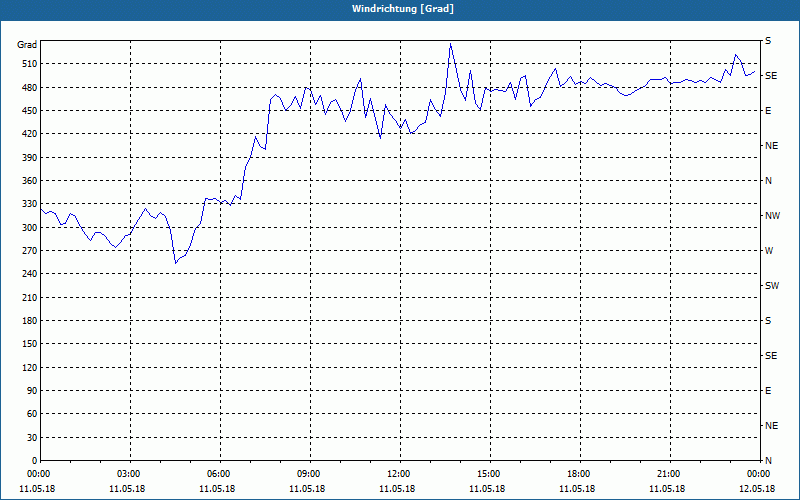Screen dimensions: 800x500
Task: Pick the 420 axis label
Action: click(30, 134)
